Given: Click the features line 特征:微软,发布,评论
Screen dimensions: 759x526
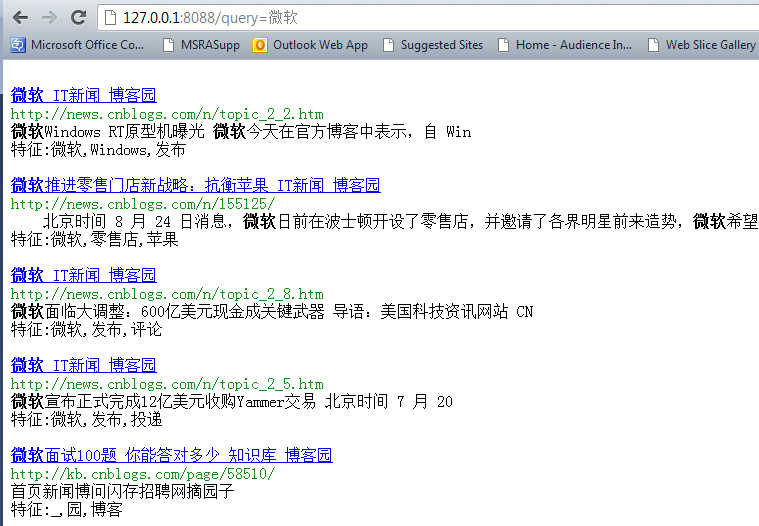Looking at the screenshot, I should 86,330.
